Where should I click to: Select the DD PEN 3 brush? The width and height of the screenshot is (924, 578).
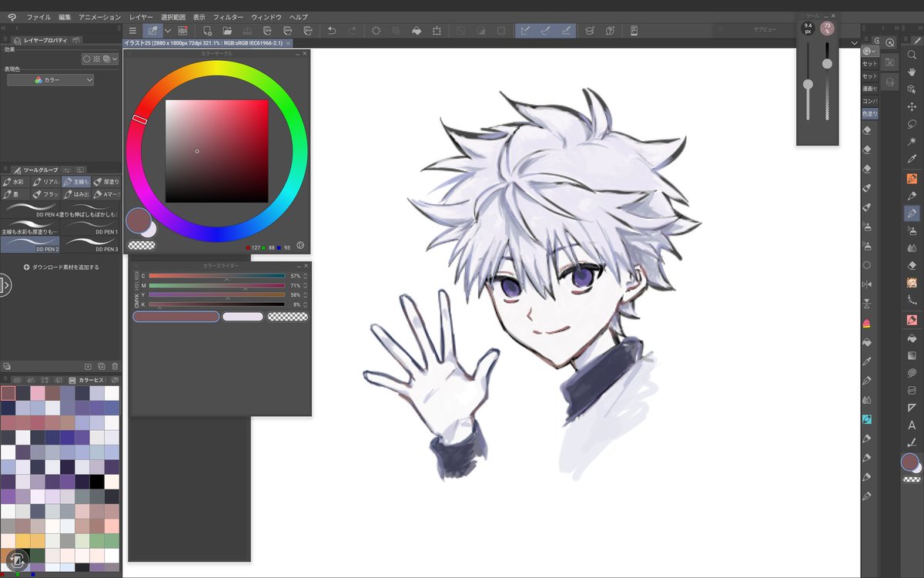[91, 245]
